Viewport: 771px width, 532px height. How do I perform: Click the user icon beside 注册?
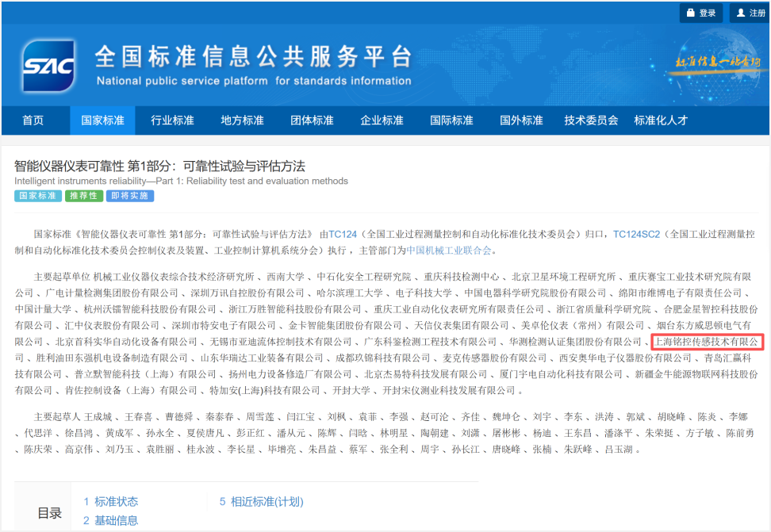[x=740, y=13]
